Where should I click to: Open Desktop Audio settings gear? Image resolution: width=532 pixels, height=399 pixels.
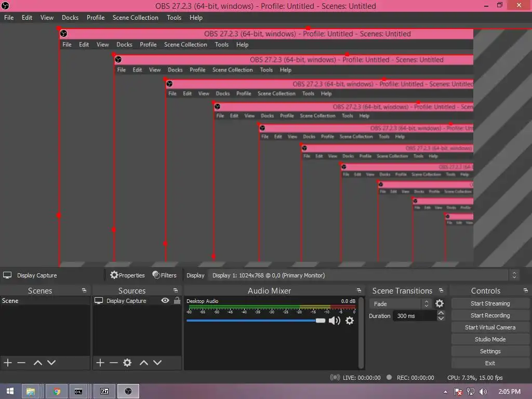[x=350, y=321]
